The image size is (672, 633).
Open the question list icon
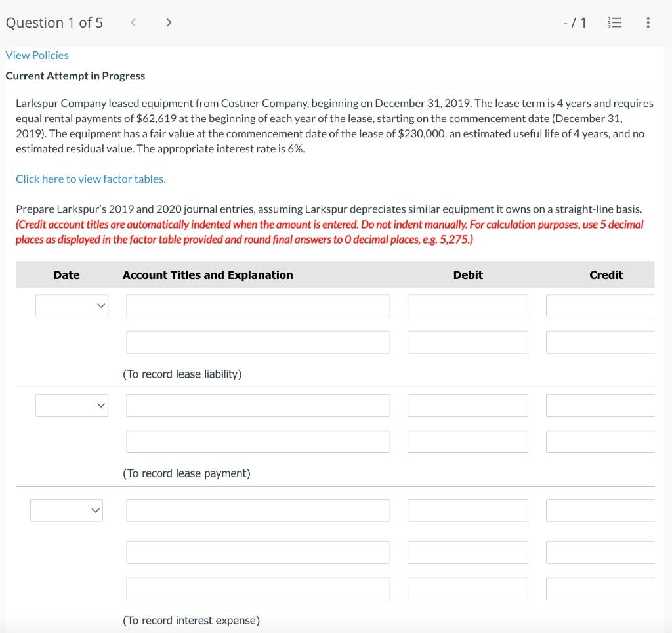coord(615,22)
